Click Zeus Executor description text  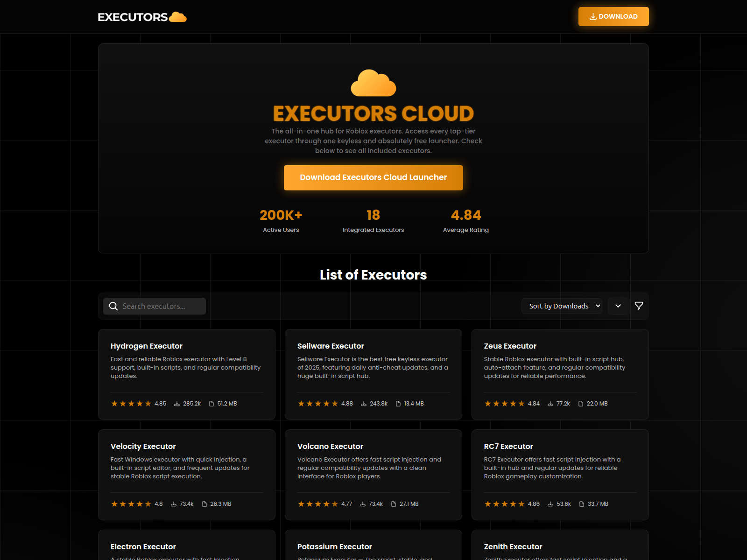[x=555, y=368]
